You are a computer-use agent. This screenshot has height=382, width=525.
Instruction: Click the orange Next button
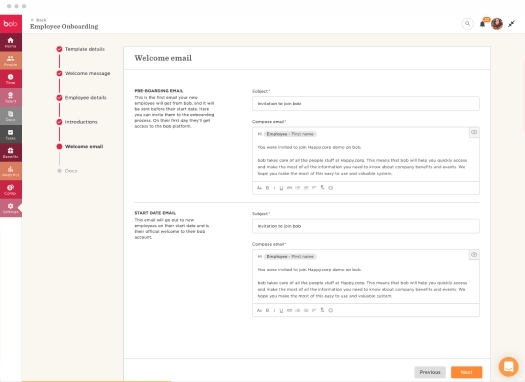point(466,372)
